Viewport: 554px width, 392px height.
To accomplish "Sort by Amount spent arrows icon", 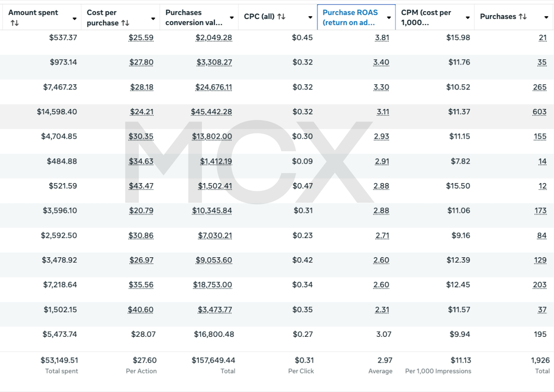I will pyautogui.click(x=15, y=23).
